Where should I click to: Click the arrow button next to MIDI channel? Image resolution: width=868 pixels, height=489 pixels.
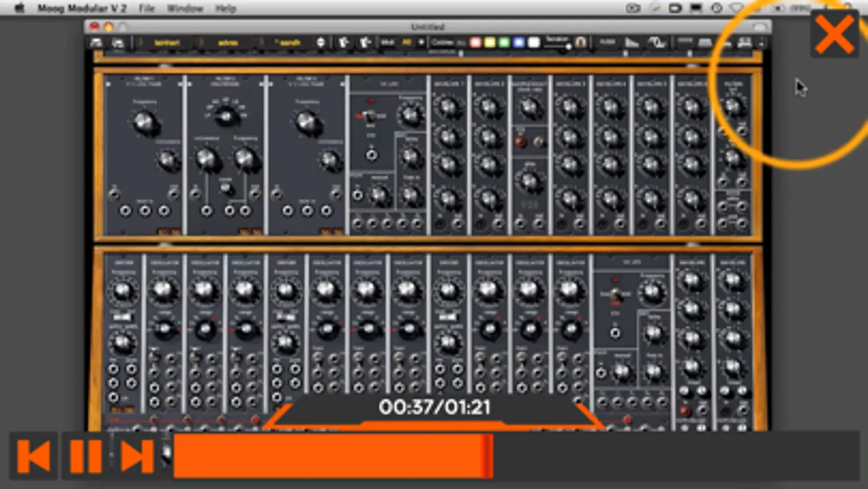pyautogui.click(x=421, y=42)
